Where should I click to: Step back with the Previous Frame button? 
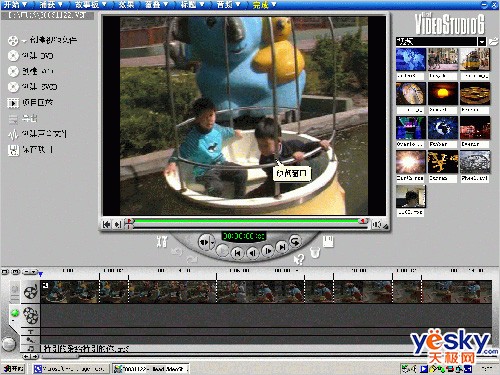tap(252, 253)
